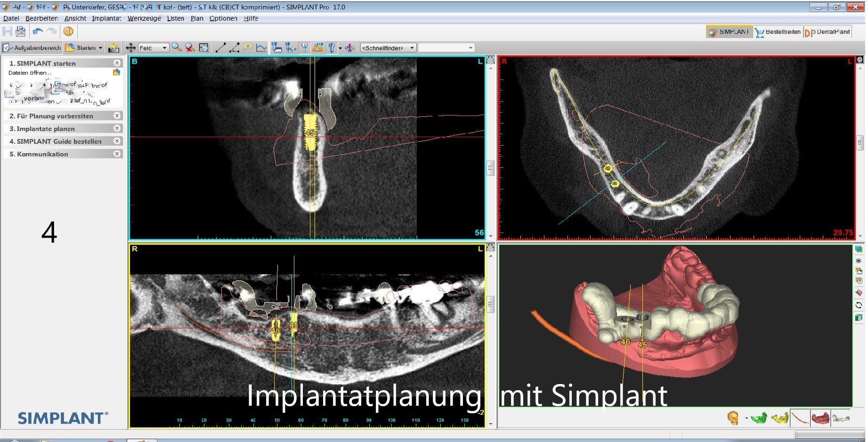
Task: Expand the '5. Kommunikation' section
Action: click(117, 154)
